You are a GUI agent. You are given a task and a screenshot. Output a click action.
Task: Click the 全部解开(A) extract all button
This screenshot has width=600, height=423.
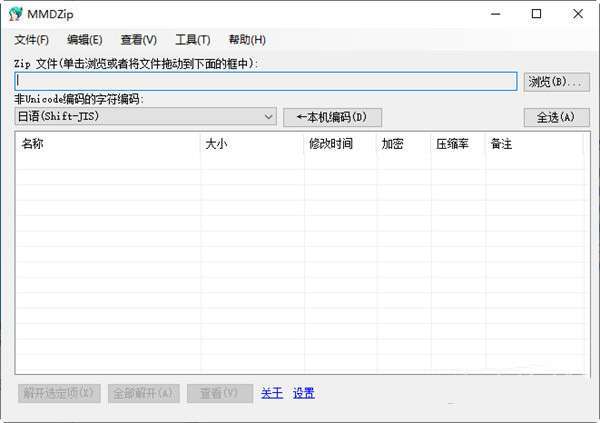143,393
